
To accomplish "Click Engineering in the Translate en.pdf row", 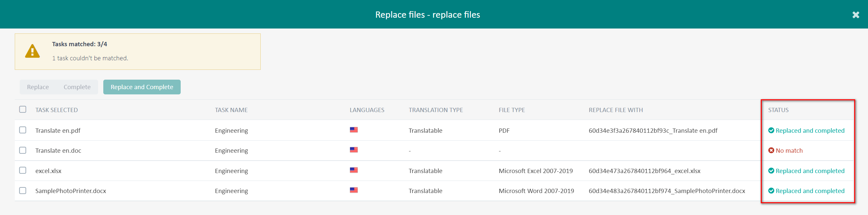I will (x=232, y=131).
